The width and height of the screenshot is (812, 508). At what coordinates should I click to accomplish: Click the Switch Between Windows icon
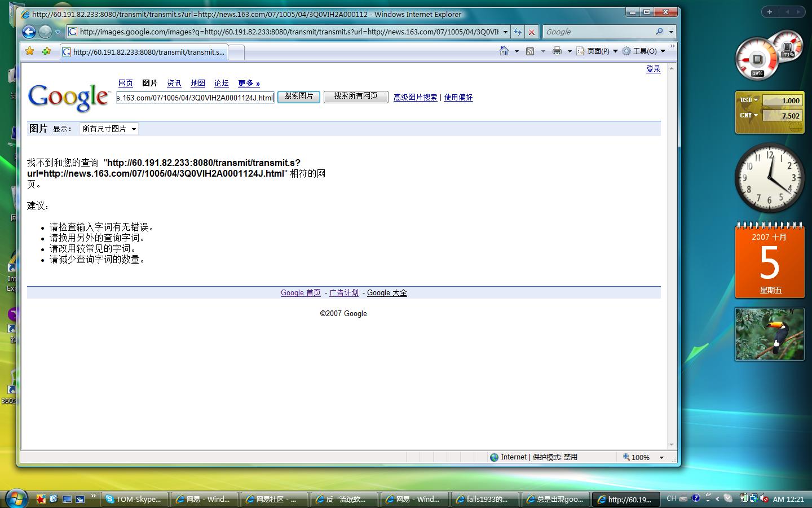(x=80, y=499)
